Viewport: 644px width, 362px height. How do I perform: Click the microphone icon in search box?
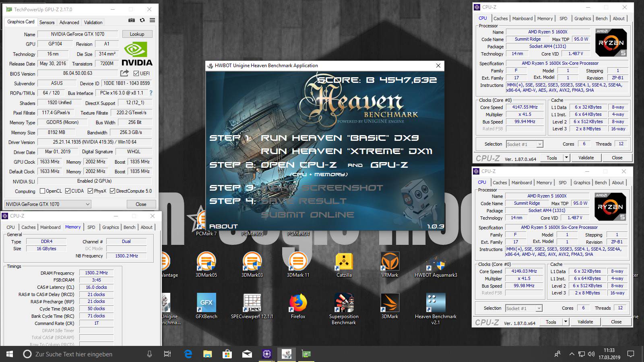point(150,354)
